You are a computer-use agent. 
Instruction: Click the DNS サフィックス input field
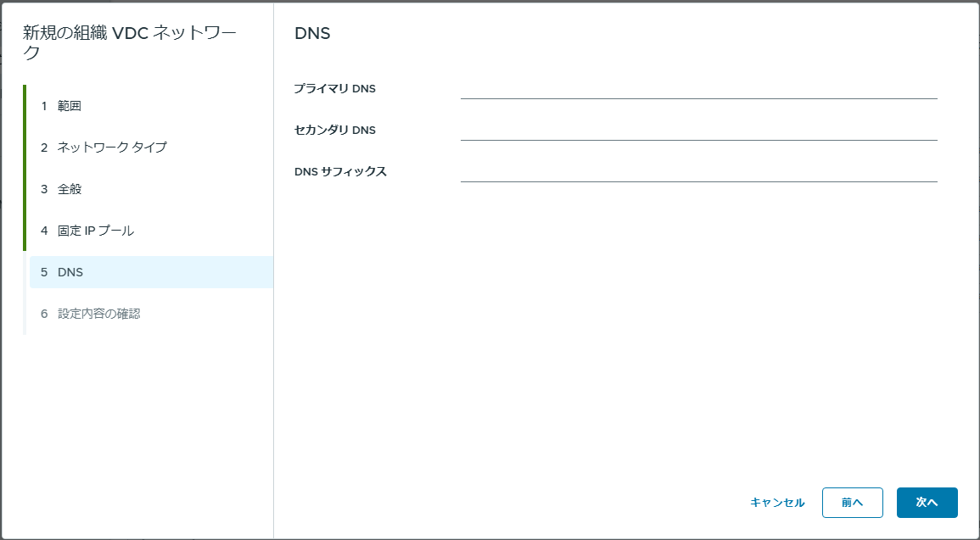699,172
